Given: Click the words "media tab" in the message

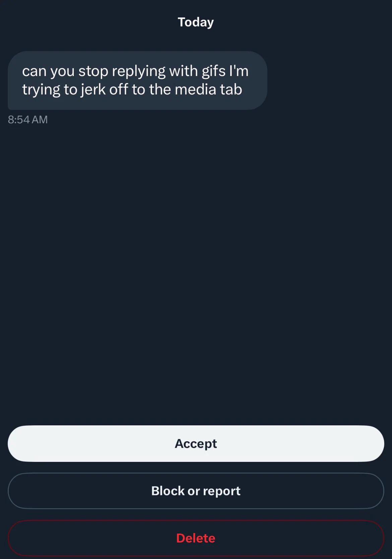Looking at the screenshot, I should click(x=208, y=89).
